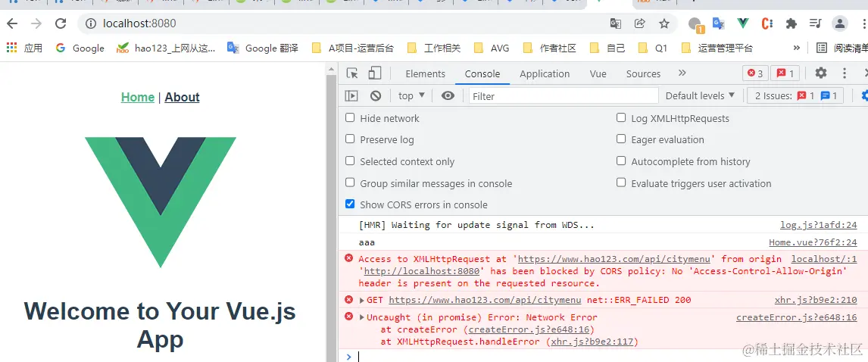The image size is (868, 362).
Task: Activate the inspect element picker
Action: tap(352, 73)
